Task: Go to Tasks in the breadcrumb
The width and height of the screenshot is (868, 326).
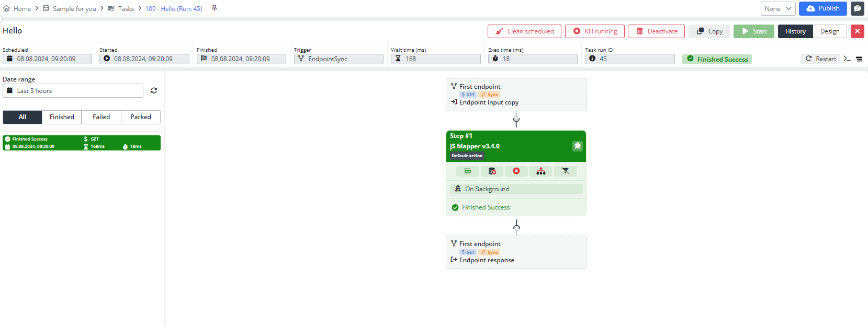Action: pyautogui.click(x=126, y=8)
